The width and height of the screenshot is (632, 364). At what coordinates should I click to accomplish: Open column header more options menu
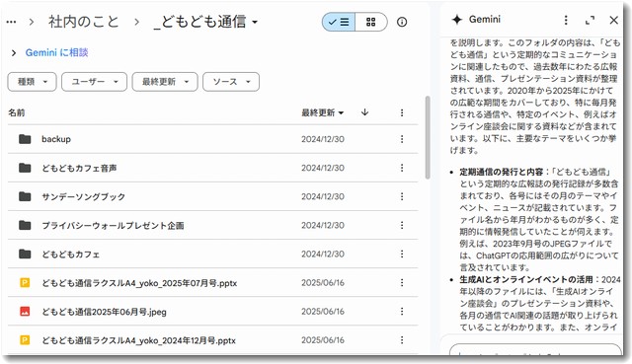[x=402, y=112]
